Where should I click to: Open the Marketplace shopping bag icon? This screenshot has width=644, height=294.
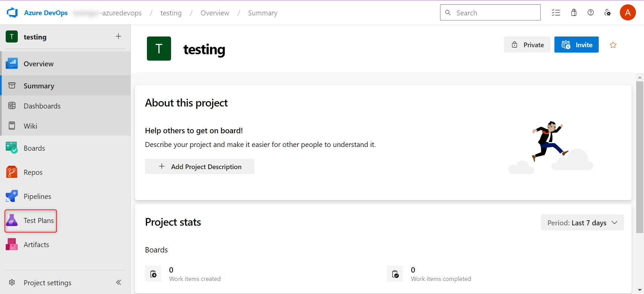coord(574,13)
